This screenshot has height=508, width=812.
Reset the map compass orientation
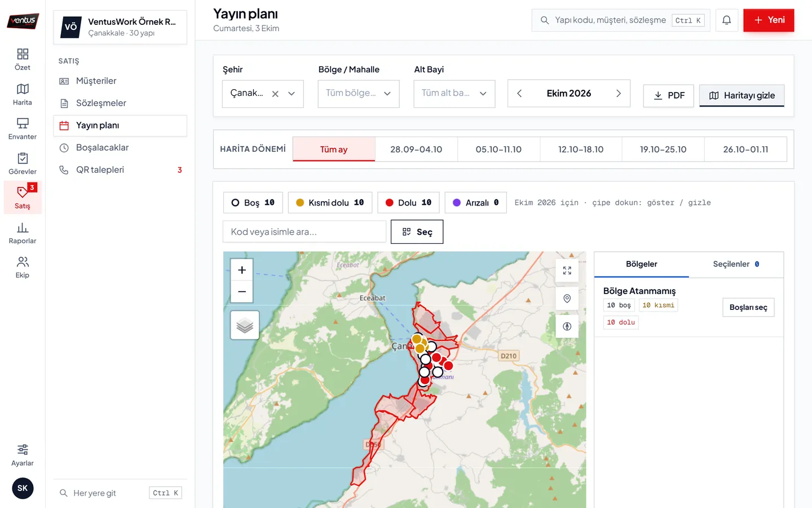click(x=567, y=326)
